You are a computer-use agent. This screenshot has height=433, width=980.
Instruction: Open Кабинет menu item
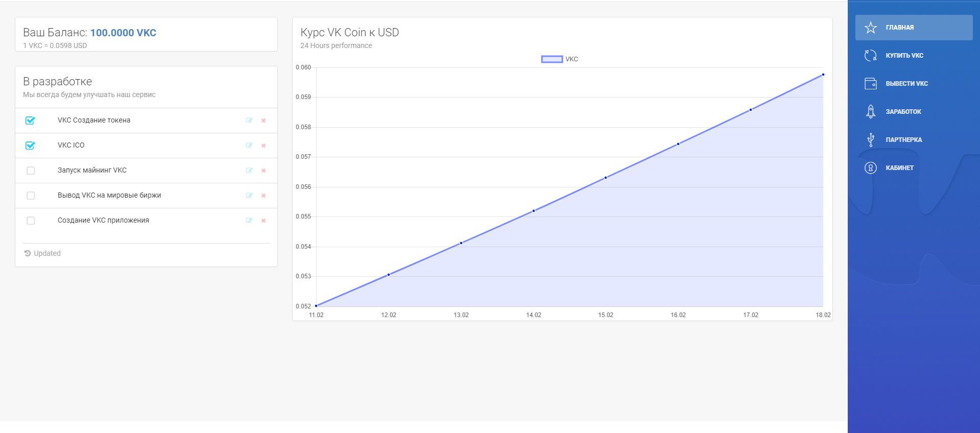(914, 168)
